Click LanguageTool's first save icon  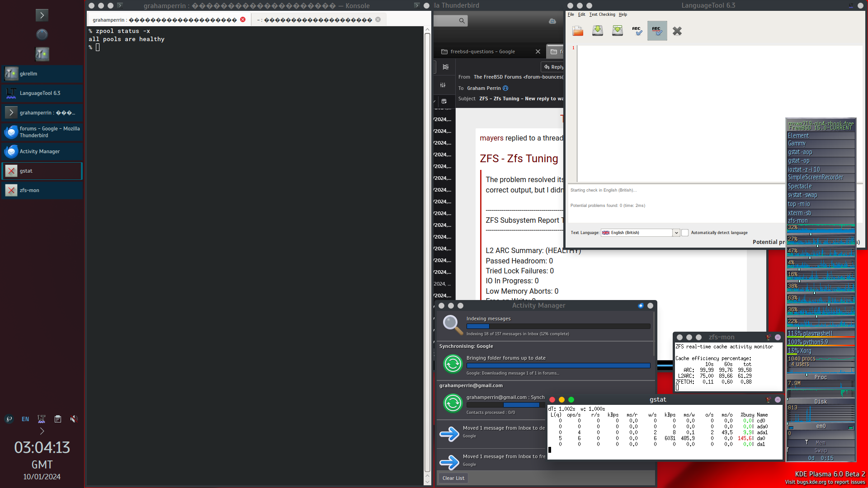pos(598,31)
